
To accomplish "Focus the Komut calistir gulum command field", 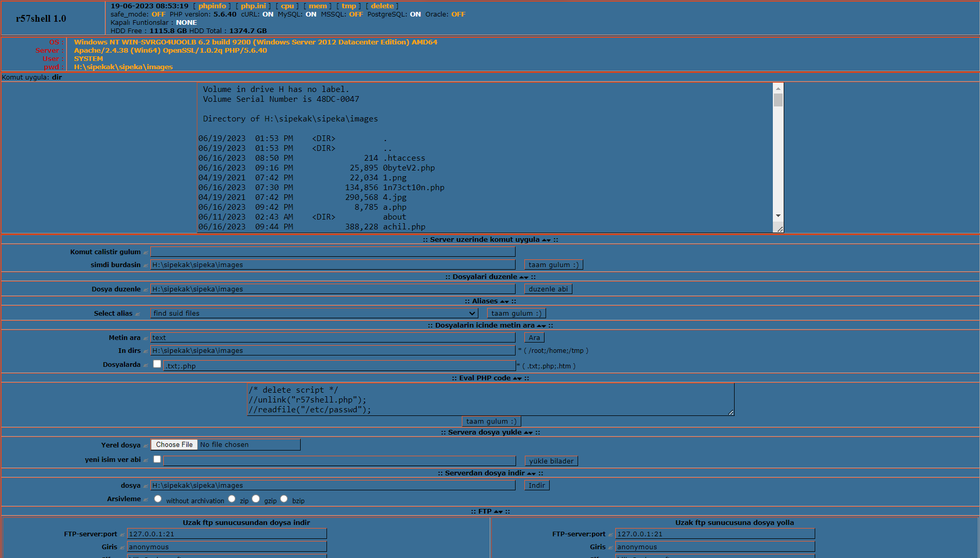I will 333,252.
